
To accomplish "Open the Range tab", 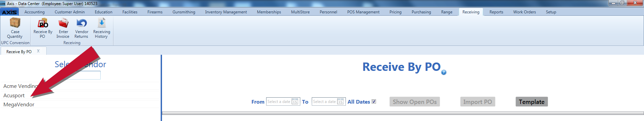I will 447,12.
